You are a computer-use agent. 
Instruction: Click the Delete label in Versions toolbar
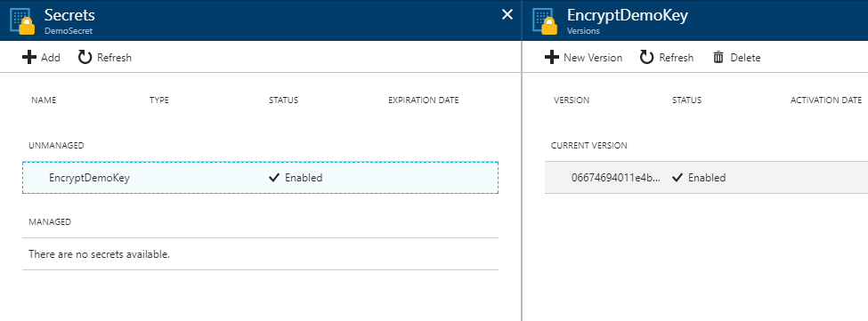(x=746, y=58)
